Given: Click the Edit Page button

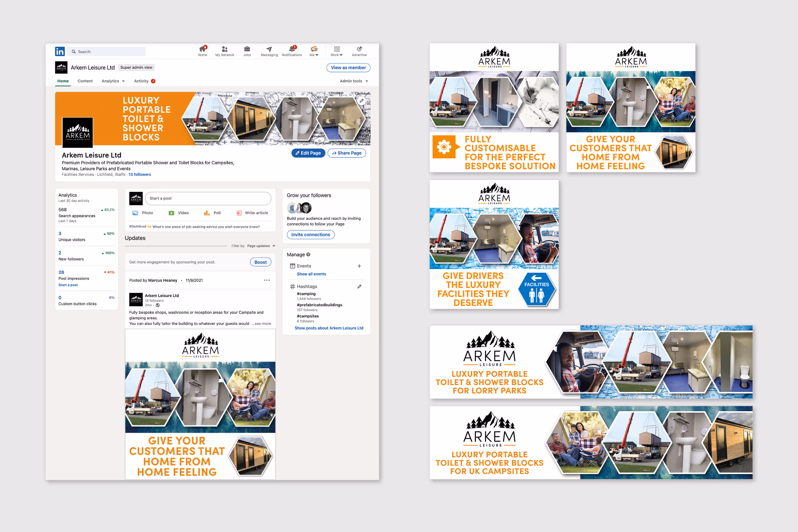Looking at the screenshot, I should pyautogui.click(x=308, y=153).
